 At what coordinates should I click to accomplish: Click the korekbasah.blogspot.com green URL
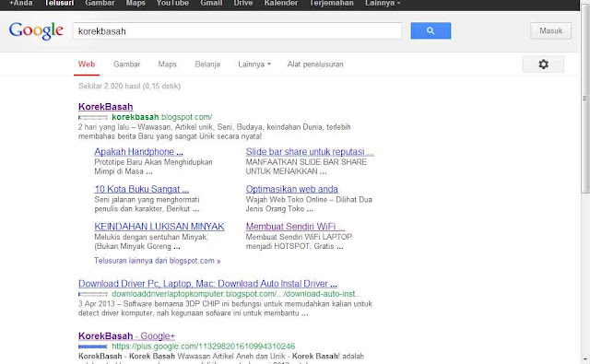162,117
